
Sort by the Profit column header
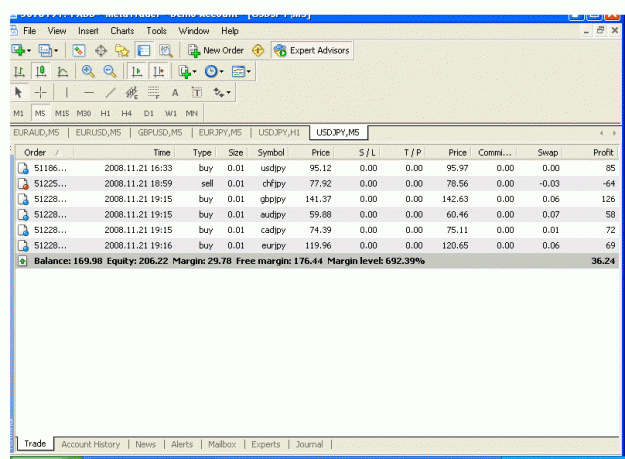590,153
